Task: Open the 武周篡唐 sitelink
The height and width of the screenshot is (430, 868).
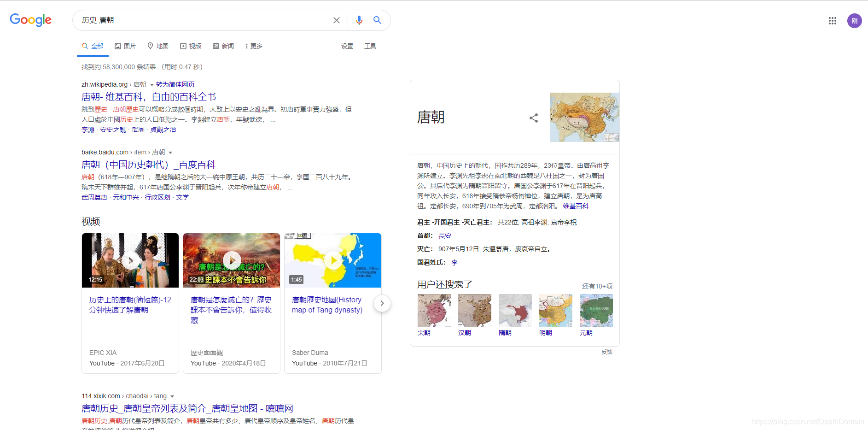Action: click(94, 197)
